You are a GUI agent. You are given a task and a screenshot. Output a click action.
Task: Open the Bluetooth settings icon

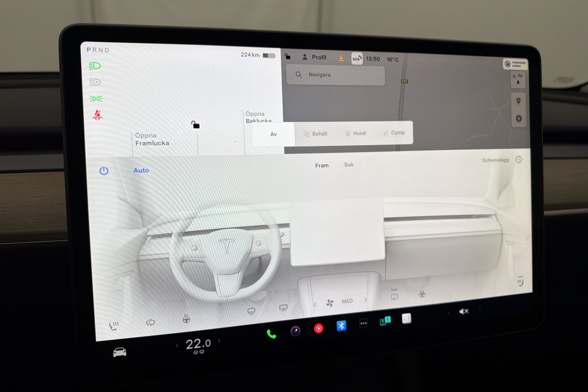341,326
